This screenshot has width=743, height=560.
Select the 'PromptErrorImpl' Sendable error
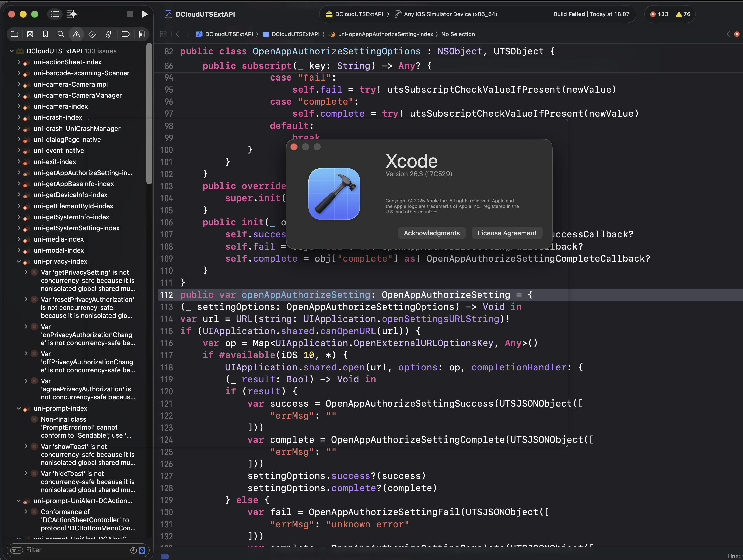86,427
